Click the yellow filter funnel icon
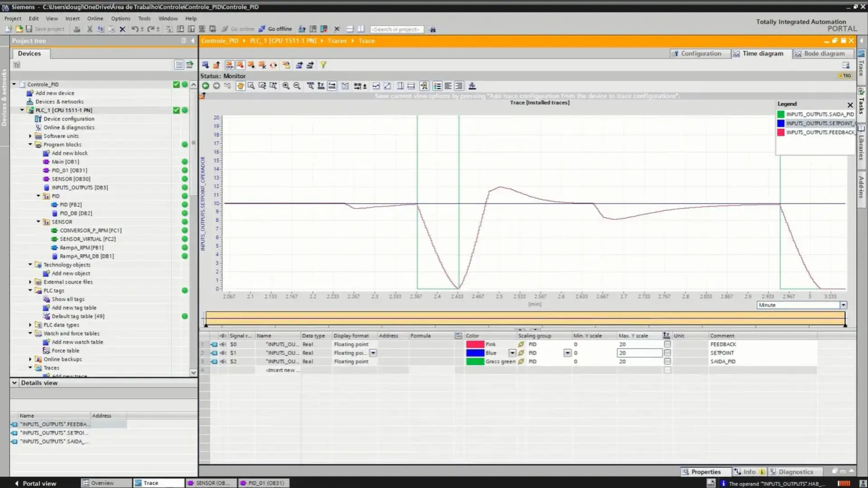Image resolution: width=868 pixels, height=488 pixels. [323, 65]
